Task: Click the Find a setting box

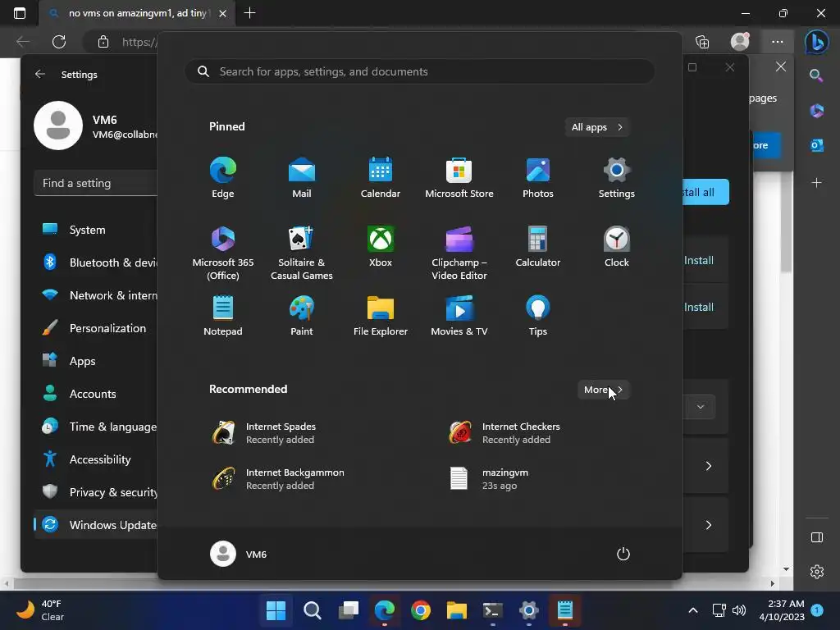Action: (95, 183)
